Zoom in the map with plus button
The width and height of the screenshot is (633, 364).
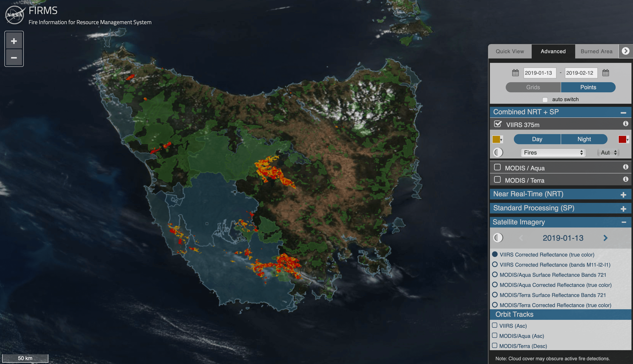pos(14,41)
